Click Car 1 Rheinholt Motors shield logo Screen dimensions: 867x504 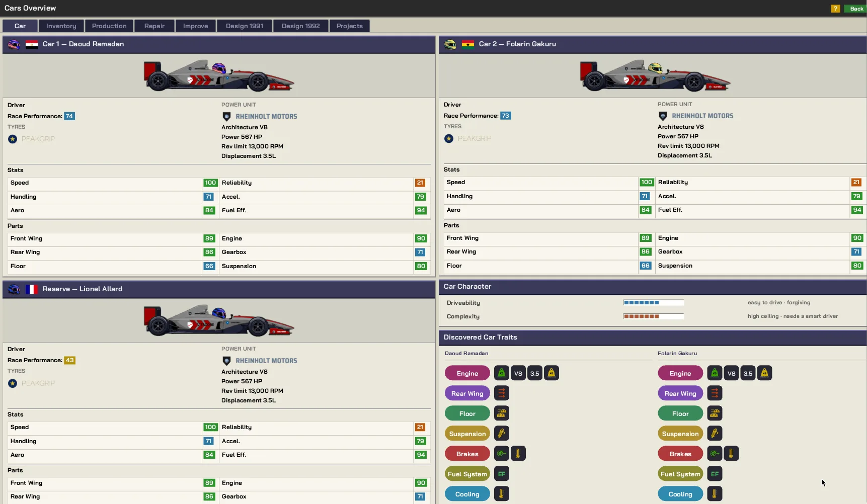(x=226, y=116)
